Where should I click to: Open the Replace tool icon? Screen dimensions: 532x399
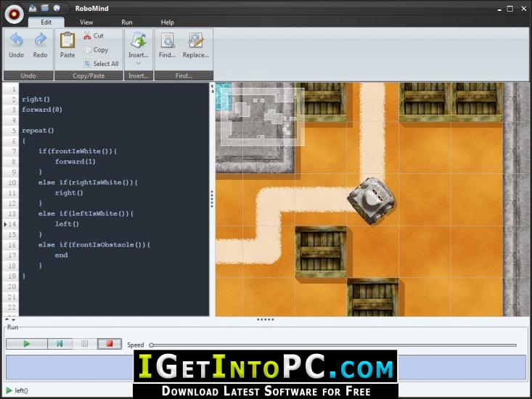[x=195, y=41]
